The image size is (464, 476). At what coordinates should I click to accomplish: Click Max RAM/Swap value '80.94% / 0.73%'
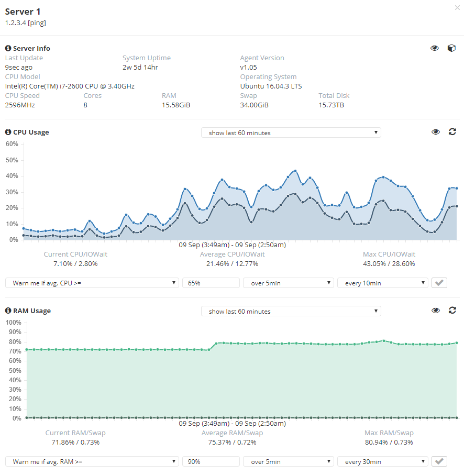[x=389, y=442]
